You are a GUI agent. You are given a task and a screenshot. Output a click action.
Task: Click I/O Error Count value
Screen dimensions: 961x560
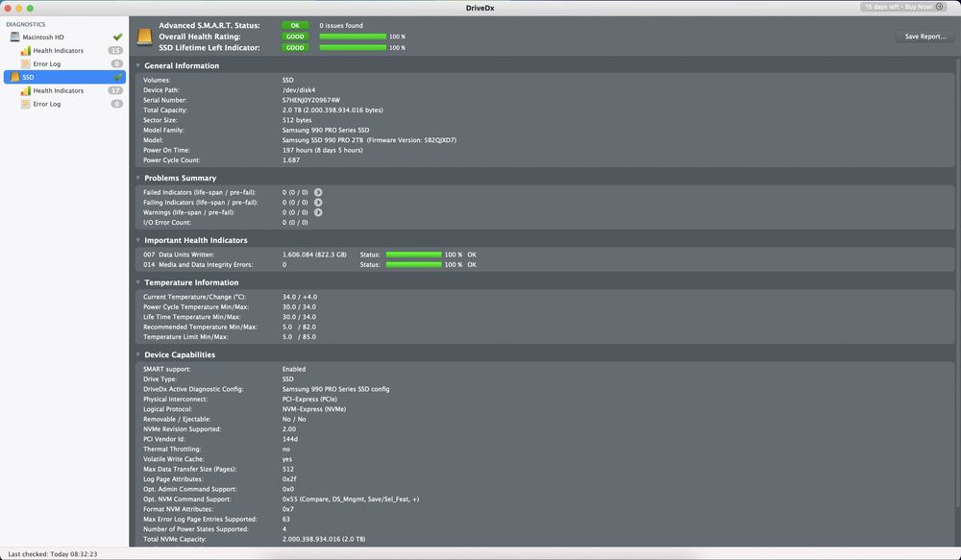295,223
